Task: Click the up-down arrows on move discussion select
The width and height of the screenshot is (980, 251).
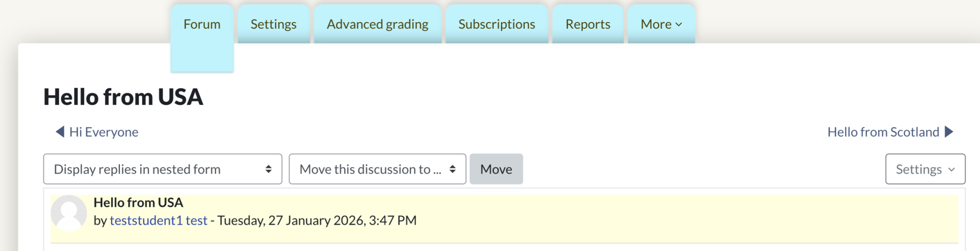Action: tap(452, 169)
